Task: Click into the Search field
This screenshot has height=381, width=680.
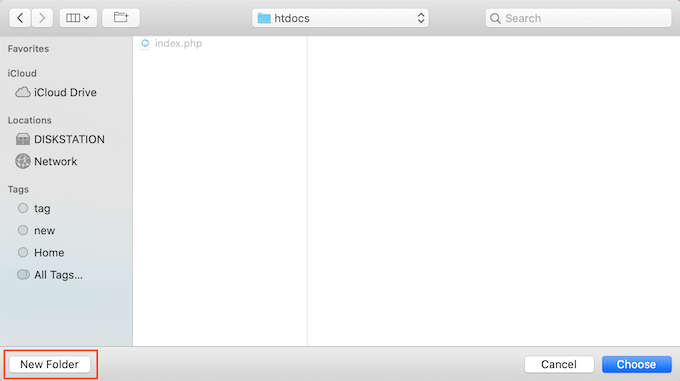Action: click(578, 18)
